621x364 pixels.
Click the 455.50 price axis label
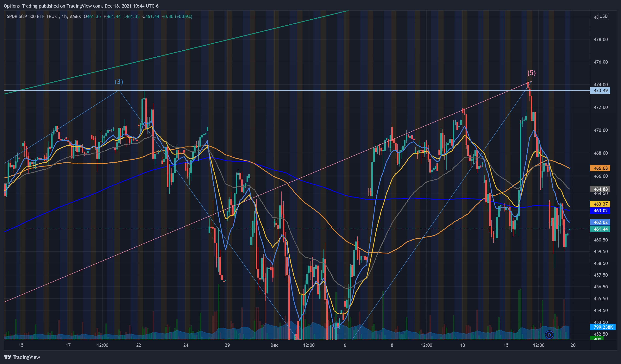(600, 298)
